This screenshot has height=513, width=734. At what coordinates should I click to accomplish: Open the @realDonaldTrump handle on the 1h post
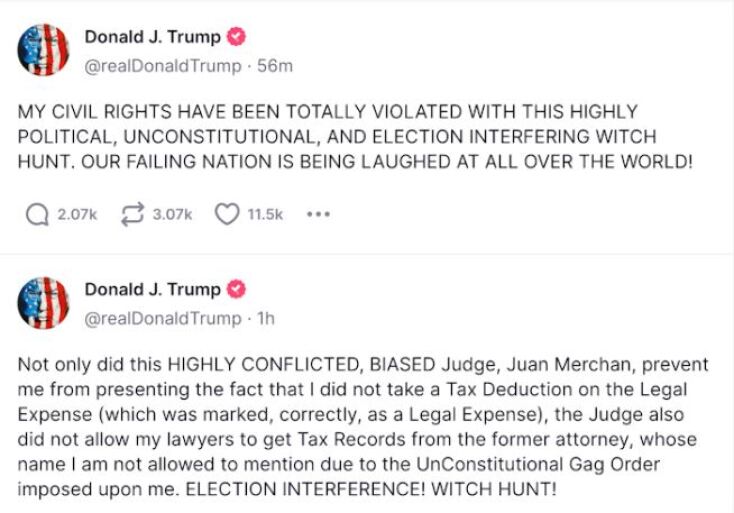[162, 319]
